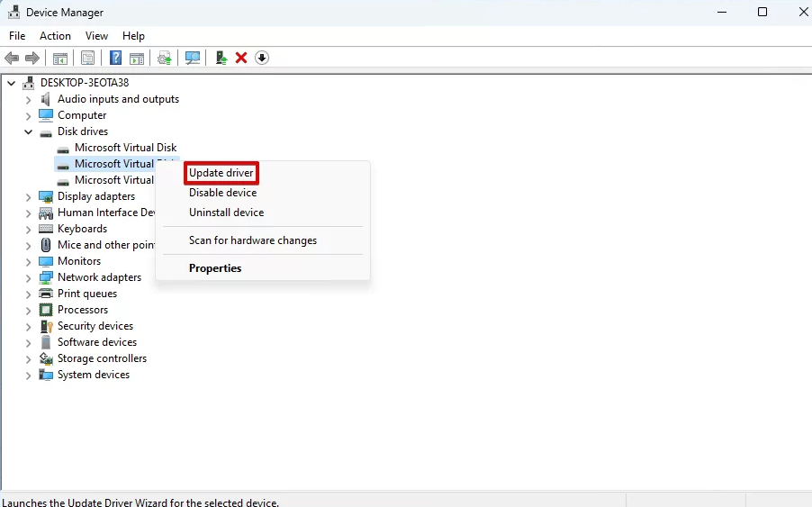Select the Software devices icon
The image size is (812, 507).
[46, 342]
